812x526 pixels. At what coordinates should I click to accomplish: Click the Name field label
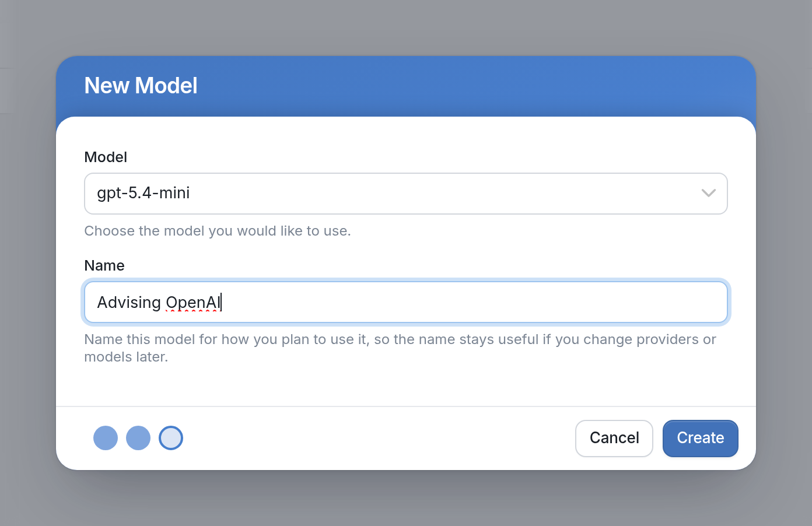[104, 265]
